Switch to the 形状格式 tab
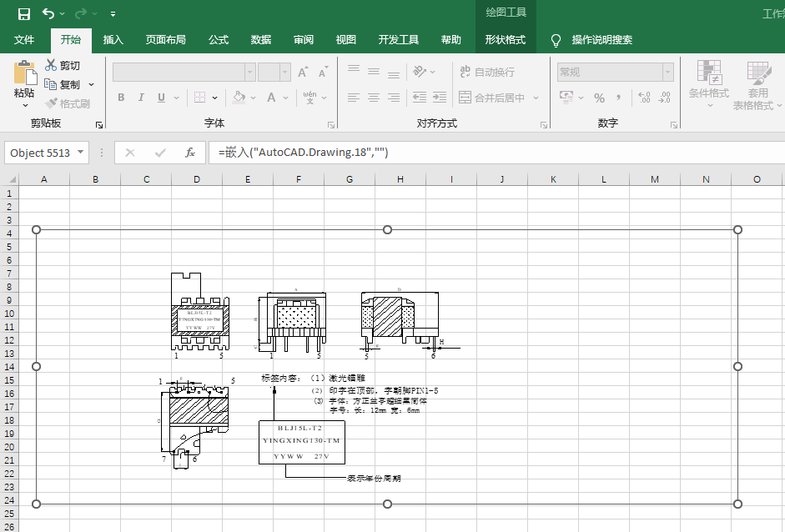This screenshot has height=532, width=785. click(x=506, y=39)
